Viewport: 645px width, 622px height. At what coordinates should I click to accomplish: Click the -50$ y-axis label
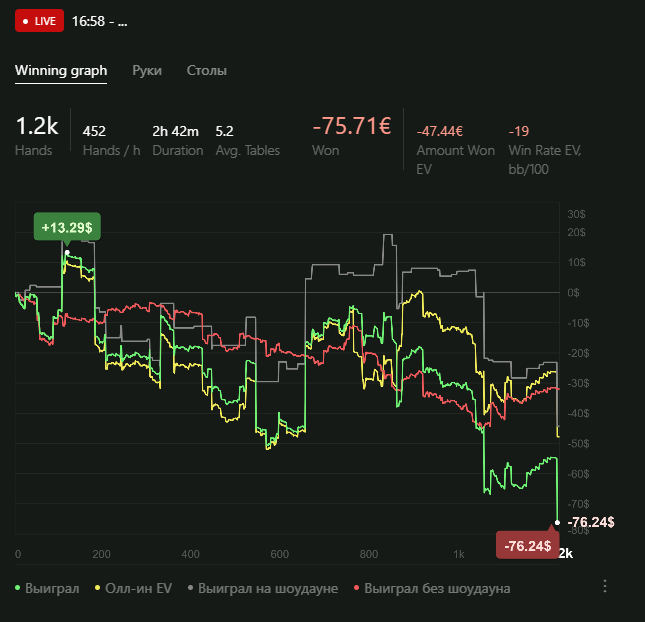(578, 443)
